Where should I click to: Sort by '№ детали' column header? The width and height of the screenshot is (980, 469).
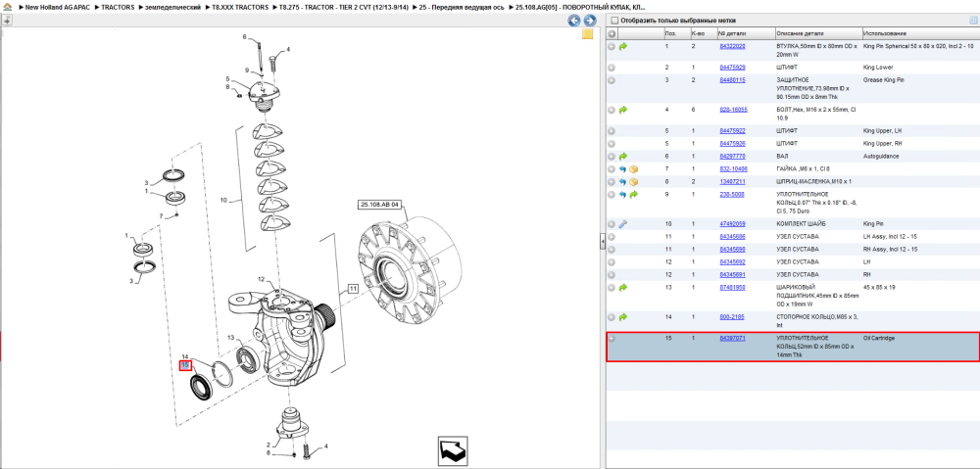coord(746,33)
